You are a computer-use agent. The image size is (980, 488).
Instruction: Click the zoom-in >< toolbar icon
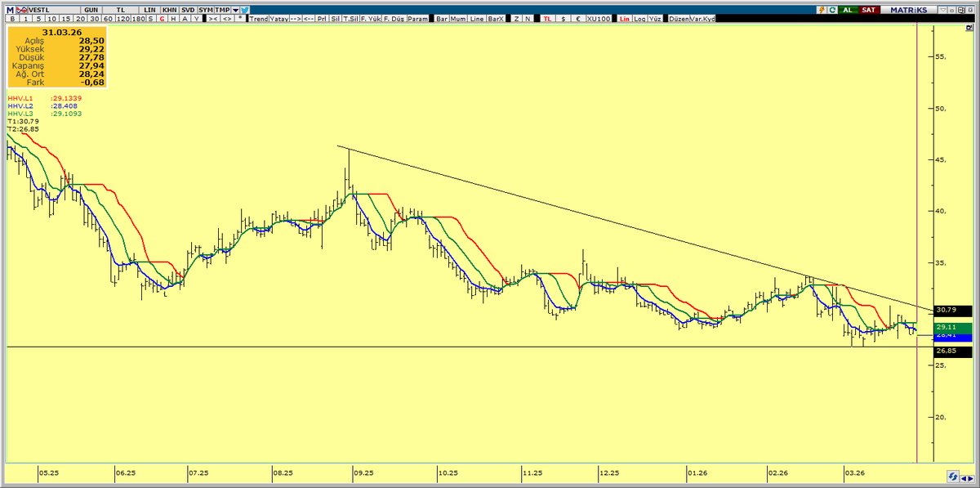coord(213,18)
